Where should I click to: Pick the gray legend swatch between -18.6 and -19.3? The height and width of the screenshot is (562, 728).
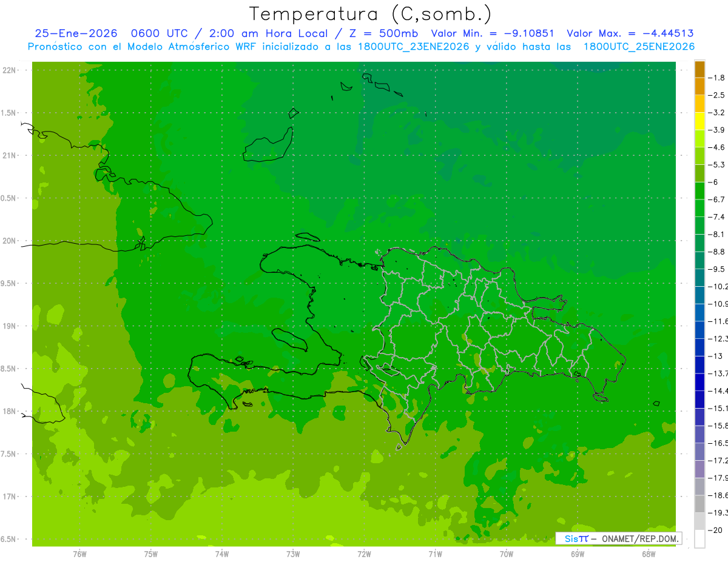(x=699, y=504)
